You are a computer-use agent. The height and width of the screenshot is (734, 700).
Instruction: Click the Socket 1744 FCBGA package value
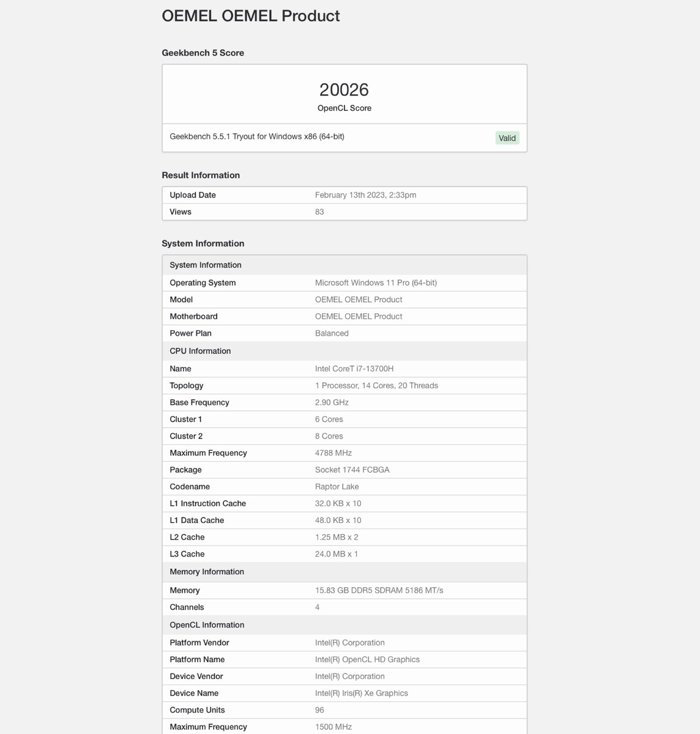click(x=352, y=470)
